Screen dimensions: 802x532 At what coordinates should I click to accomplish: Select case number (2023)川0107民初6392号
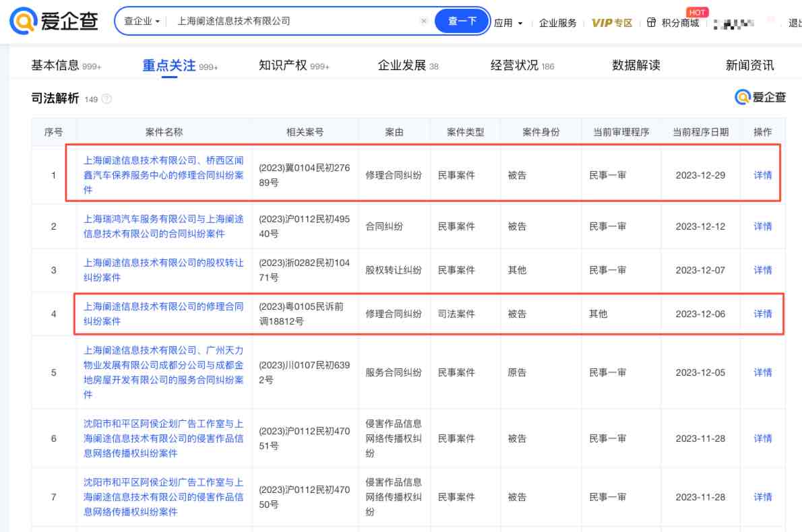pyautogui.click(x=305, y=372)
